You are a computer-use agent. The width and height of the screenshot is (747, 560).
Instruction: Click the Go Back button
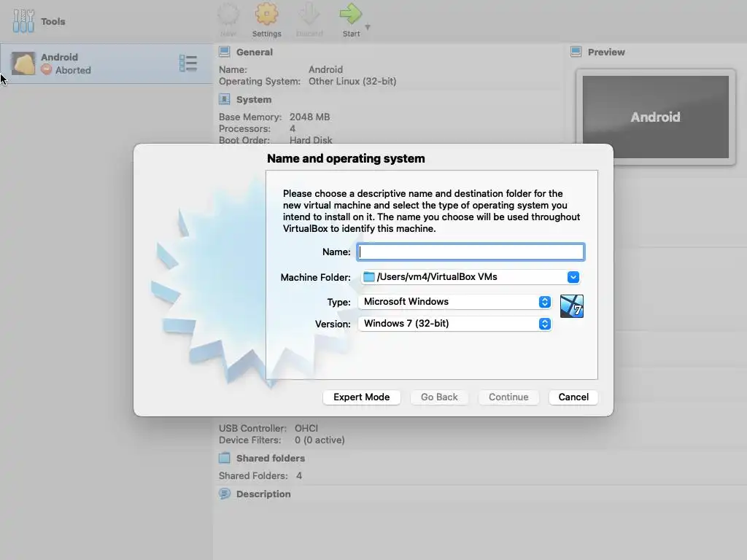click(439, 397)
